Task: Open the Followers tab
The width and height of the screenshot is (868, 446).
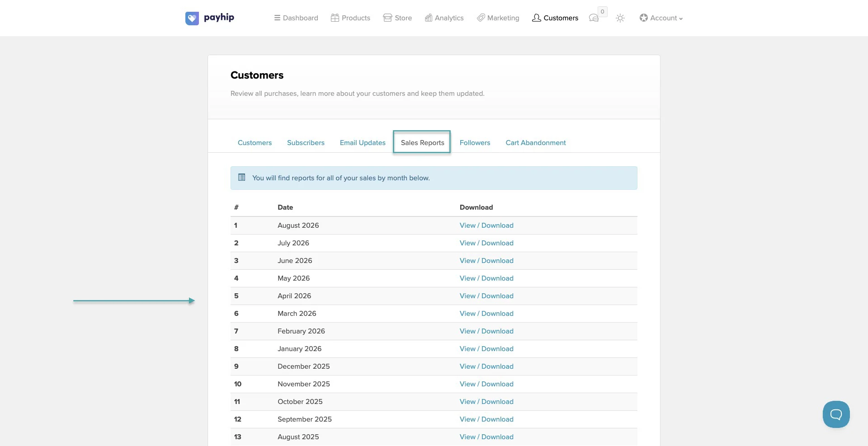Action: tap(475, 143)
